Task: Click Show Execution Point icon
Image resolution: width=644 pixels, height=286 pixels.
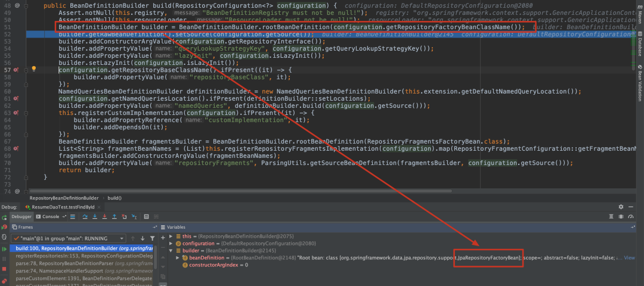Action: pos(72,217)
